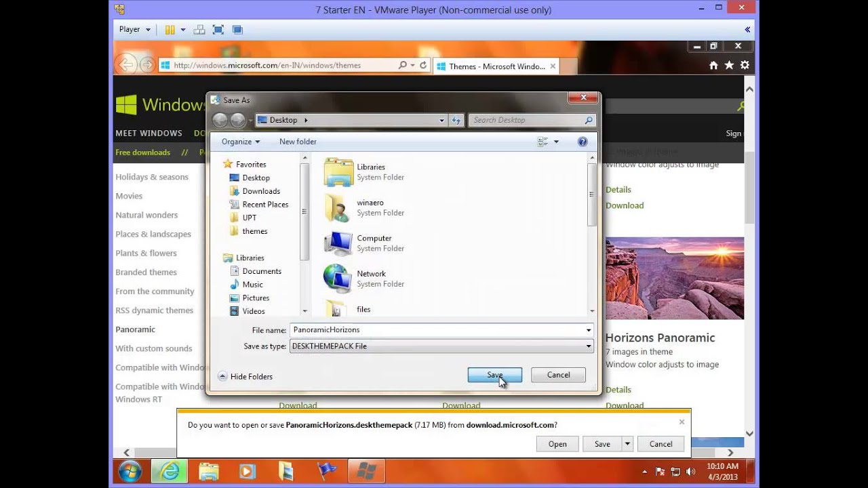
Task: Click the dialog Forward arrow button
Action: click(237, 121)
